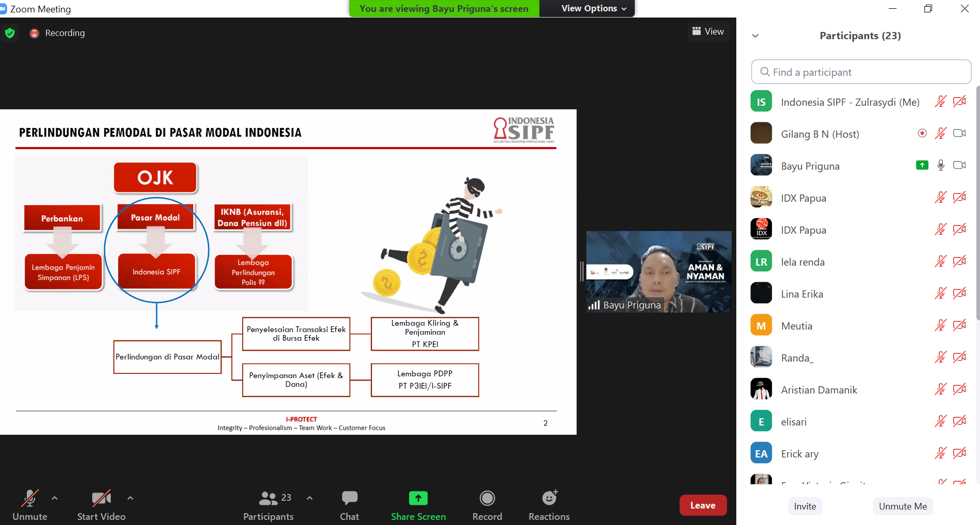Viewport: 980px width, 525px height.
Task: Click Bayu Priguna's video thumbnail
Action: tap(659, 272)
